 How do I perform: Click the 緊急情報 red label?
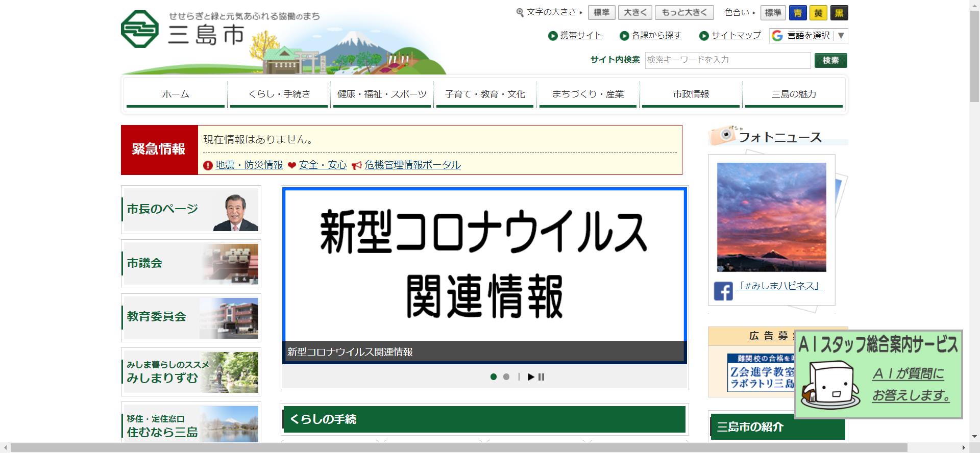tap(159, 150)
